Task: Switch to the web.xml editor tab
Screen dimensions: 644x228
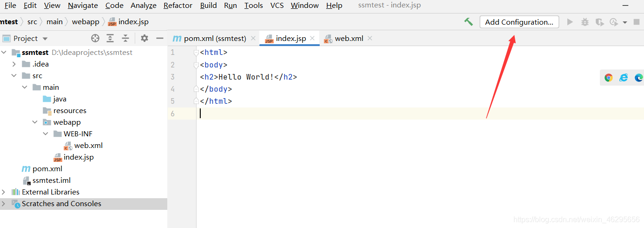Action: (x=348, y=39)
